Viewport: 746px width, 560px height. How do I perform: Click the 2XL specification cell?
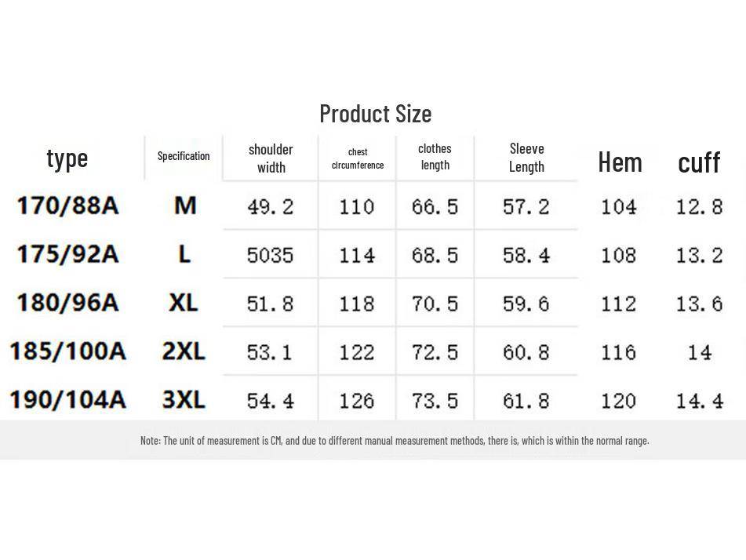point(184,351)
